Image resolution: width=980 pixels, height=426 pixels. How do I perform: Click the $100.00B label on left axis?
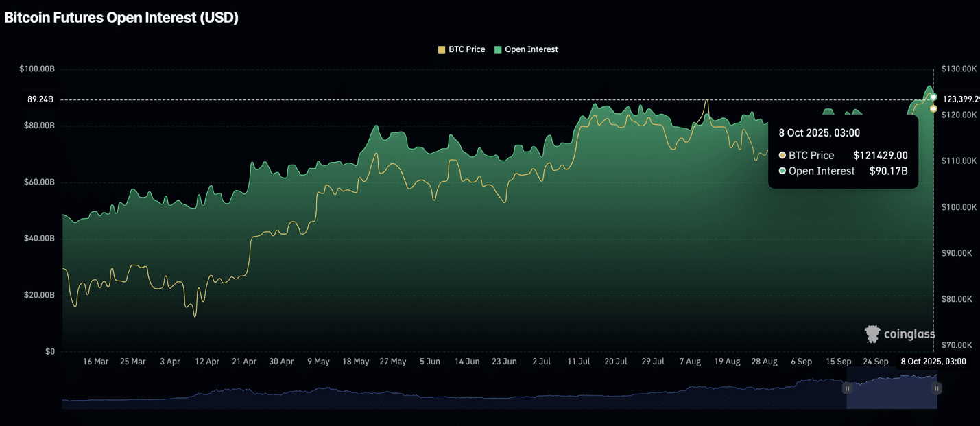37,69
